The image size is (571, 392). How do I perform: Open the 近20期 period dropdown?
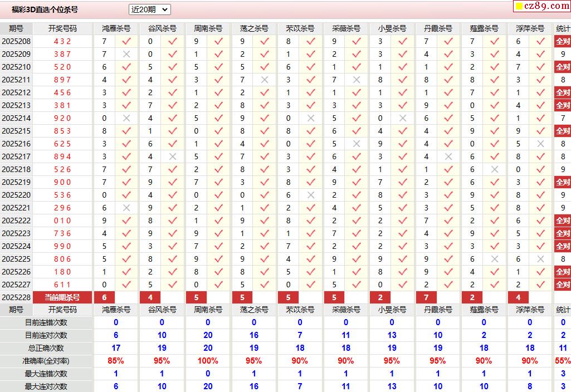(150, 9)
